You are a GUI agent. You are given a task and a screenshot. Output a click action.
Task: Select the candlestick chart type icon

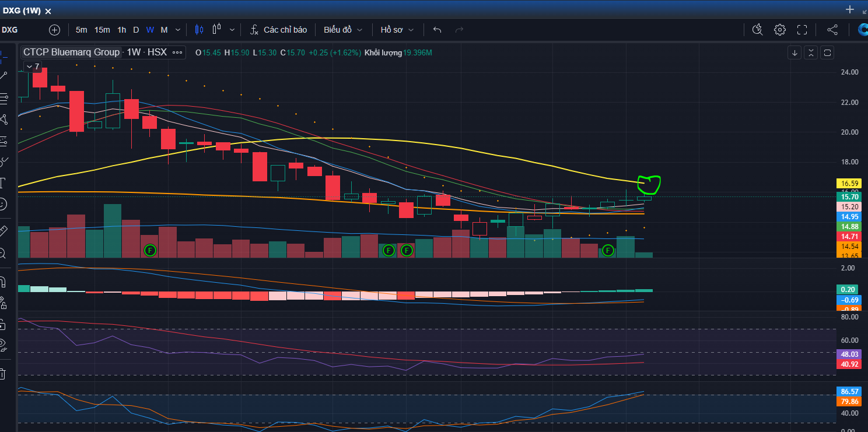click(x=199, y=30)
